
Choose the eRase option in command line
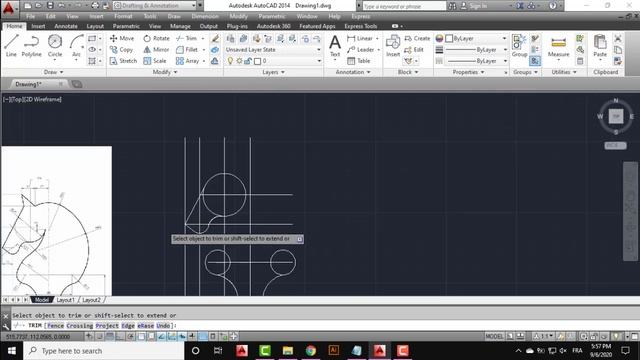146,326
